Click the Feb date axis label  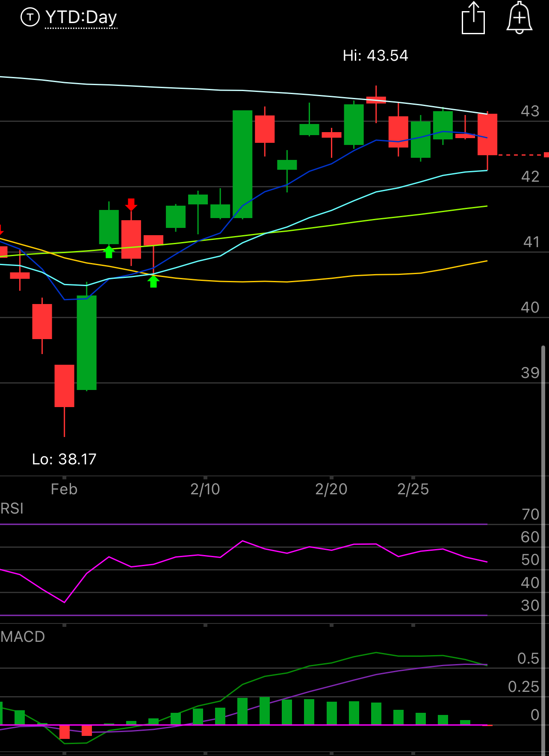tap(64, 489)
